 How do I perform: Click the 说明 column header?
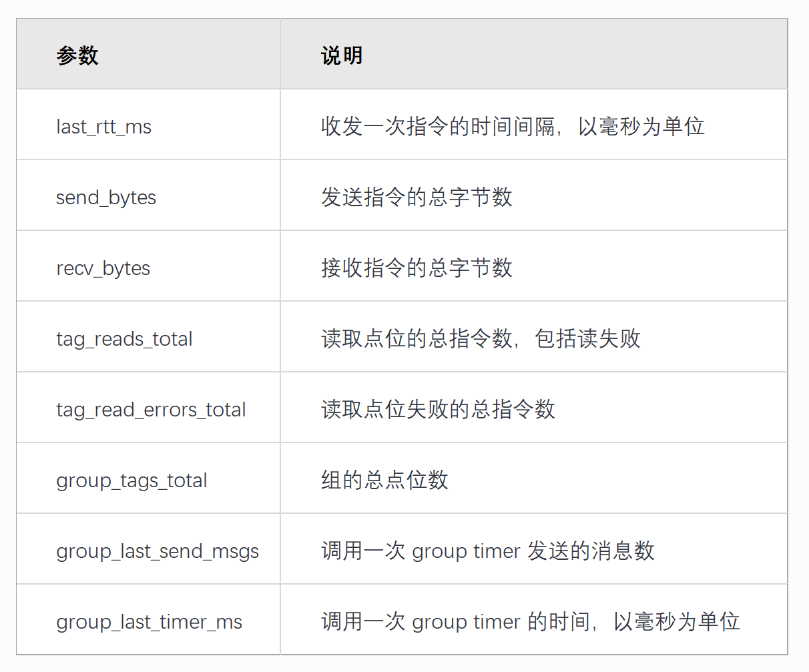342,55
